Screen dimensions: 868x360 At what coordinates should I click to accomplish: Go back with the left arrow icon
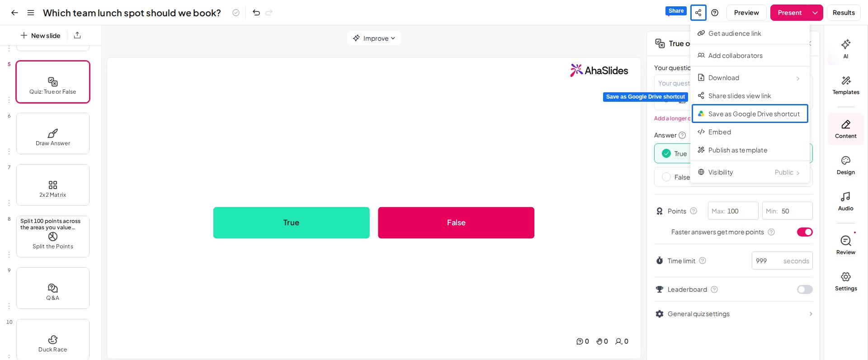pyautogui.click(x=14, y=13)
